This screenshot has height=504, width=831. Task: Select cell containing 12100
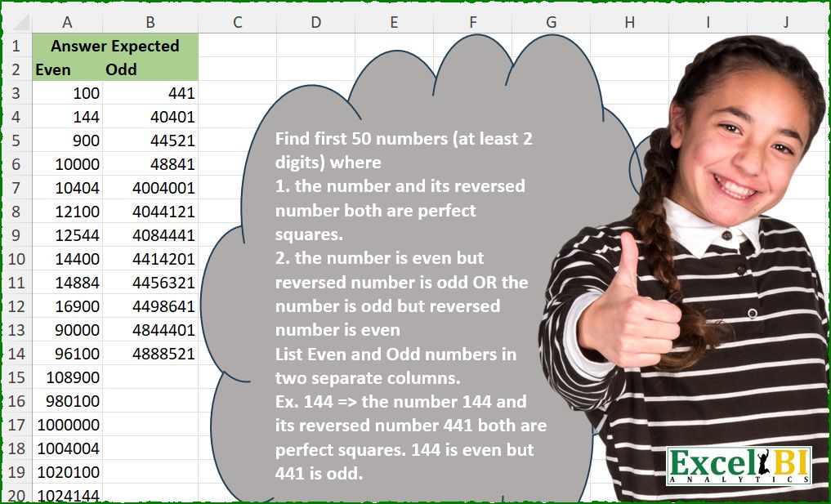(x=67, y=212)
